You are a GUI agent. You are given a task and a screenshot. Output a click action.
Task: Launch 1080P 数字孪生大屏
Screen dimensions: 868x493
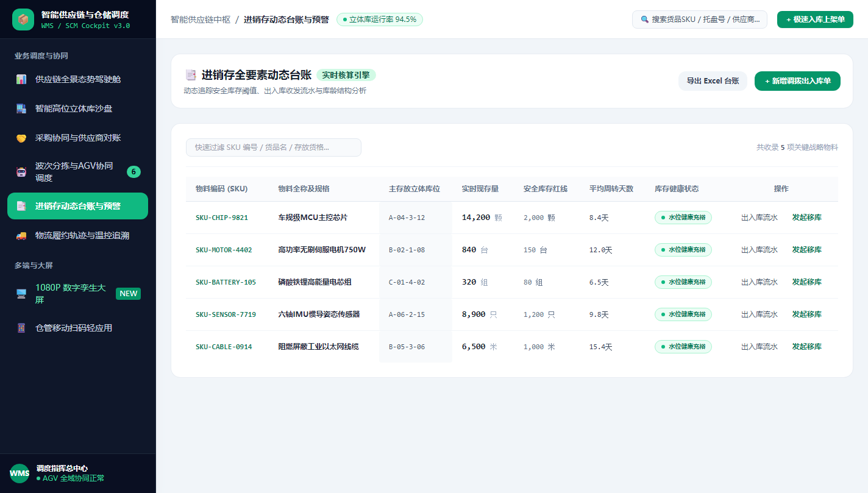click(x=77, y=294)
